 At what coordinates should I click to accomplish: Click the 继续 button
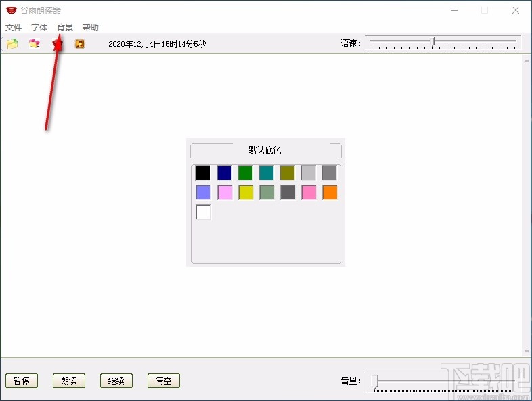click(x=116, y=381)
